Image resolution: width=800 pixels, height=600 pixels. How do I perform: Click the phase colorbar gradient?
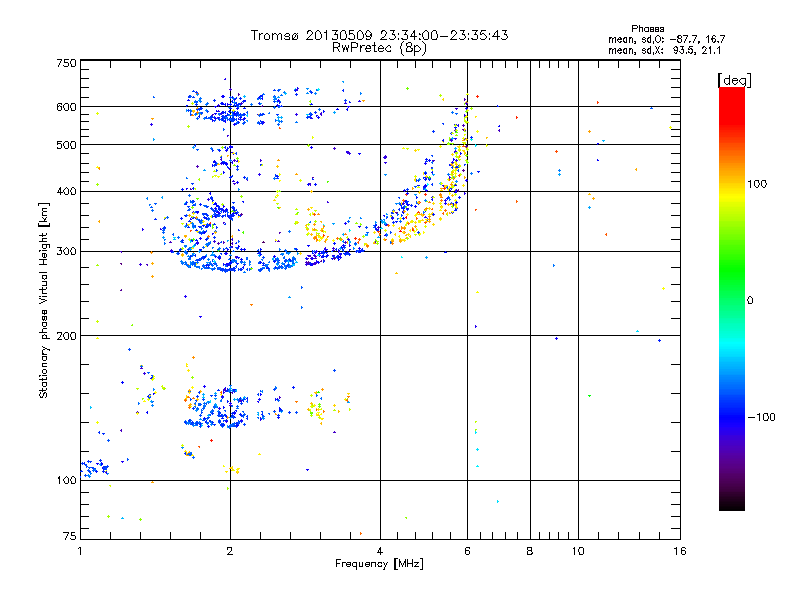click(732, 298)
